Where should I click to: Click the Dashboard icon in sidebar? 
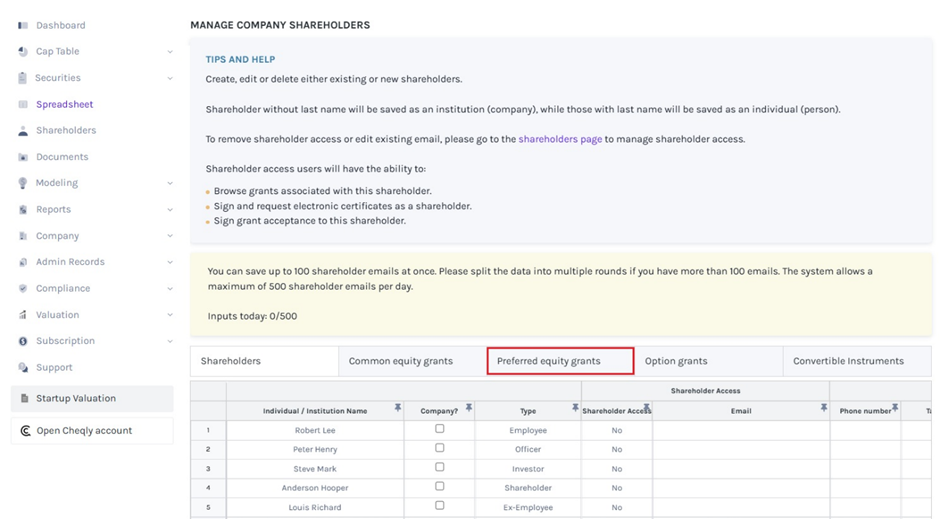23,25
